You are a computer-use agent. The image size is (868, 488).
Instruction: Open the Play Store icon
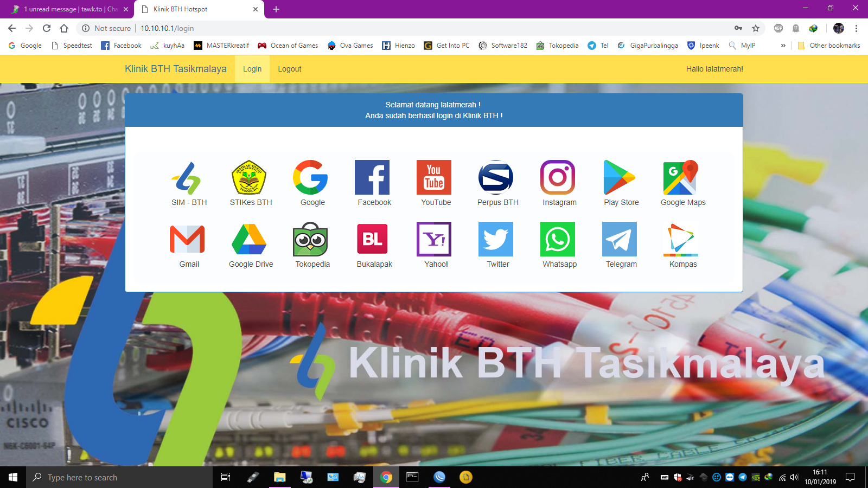tap(620, 177)
